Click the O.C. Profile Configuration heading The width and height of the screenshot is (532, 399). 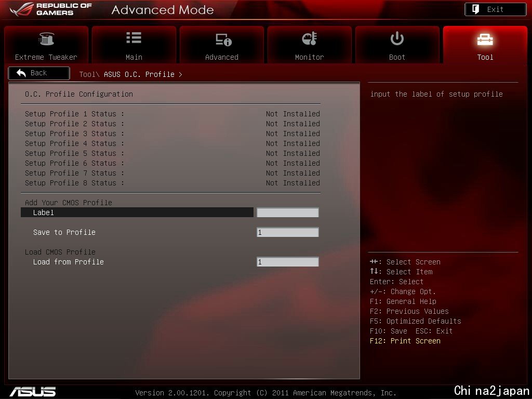79,94
